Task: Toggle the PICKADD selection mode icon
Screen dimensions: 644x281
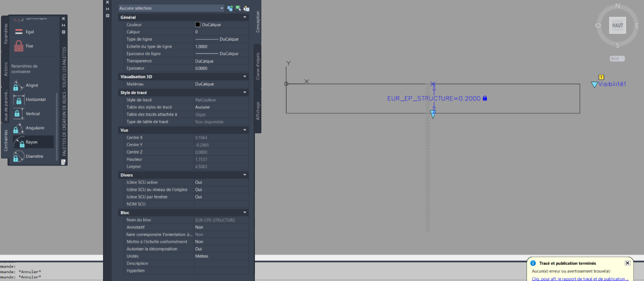Action: pyautogui.click(x=230, y=8)
